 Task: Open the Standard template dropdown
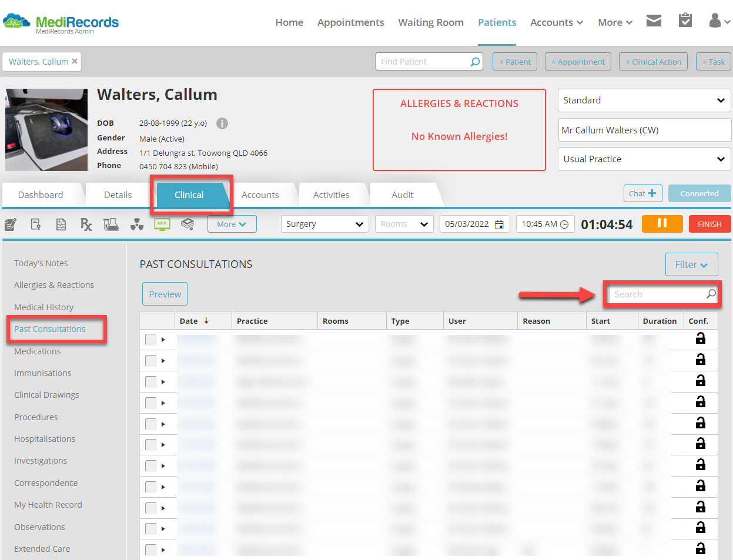pyautogui.click(x=644, y=100)
